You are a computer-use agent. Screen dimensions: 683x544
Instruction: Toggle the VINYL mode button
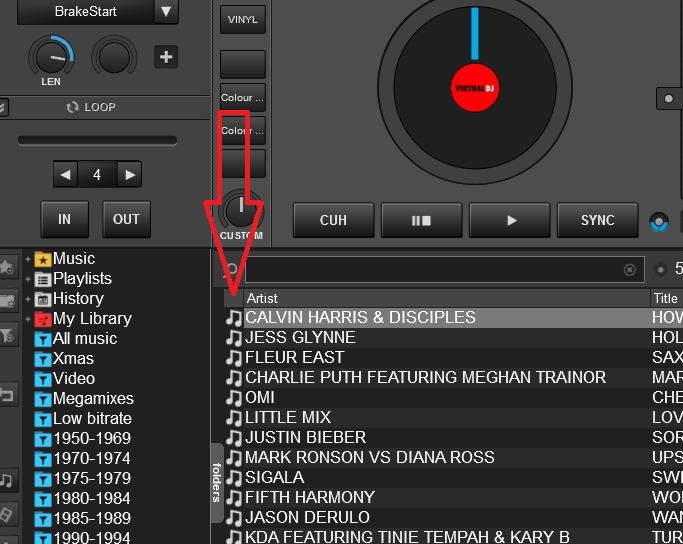point(242,19)
